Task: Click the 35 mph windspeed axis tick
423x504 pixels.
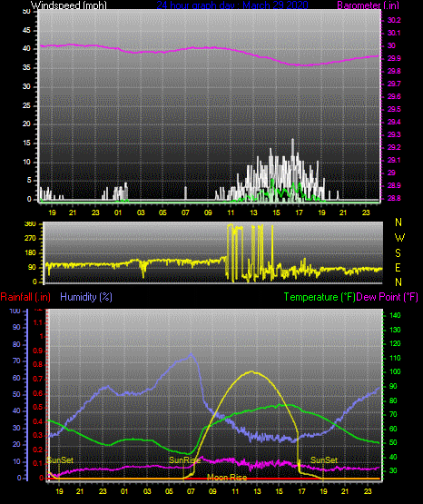Action: pos(26,68)
